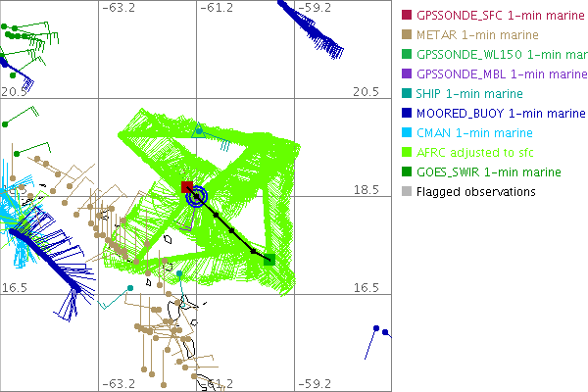Select the AFRC adjusted to sfc label

point(475,153)
